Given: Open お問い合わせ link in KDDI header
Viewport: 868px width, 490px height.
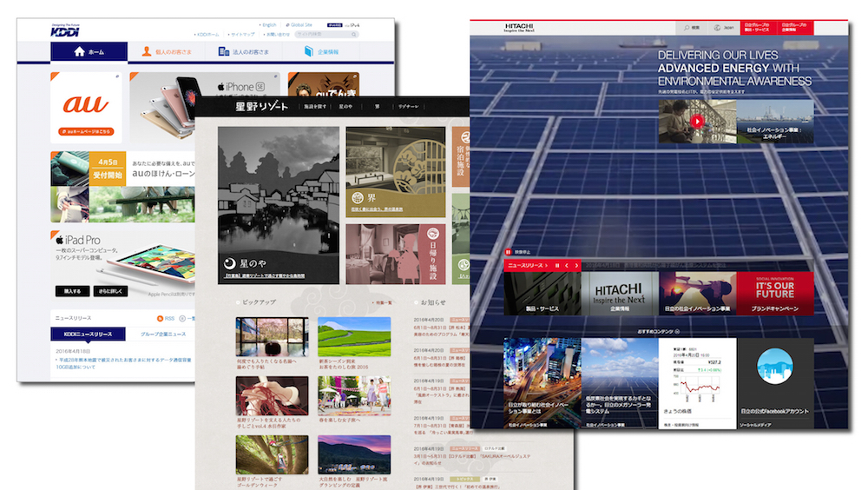Looking at the screenshot, I should pyautogui.click(x=277, y=35).
